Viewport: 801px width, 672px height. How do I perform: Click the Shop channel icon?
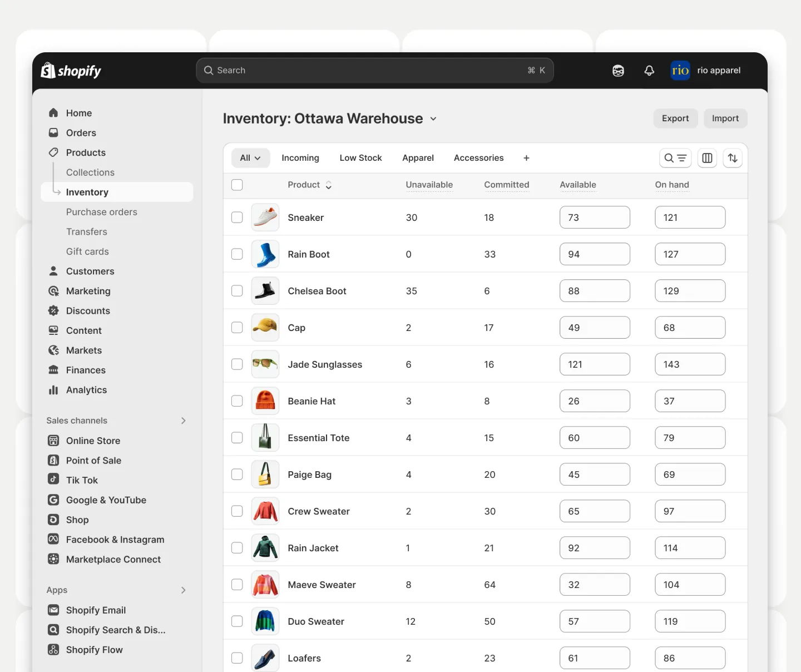53,520
